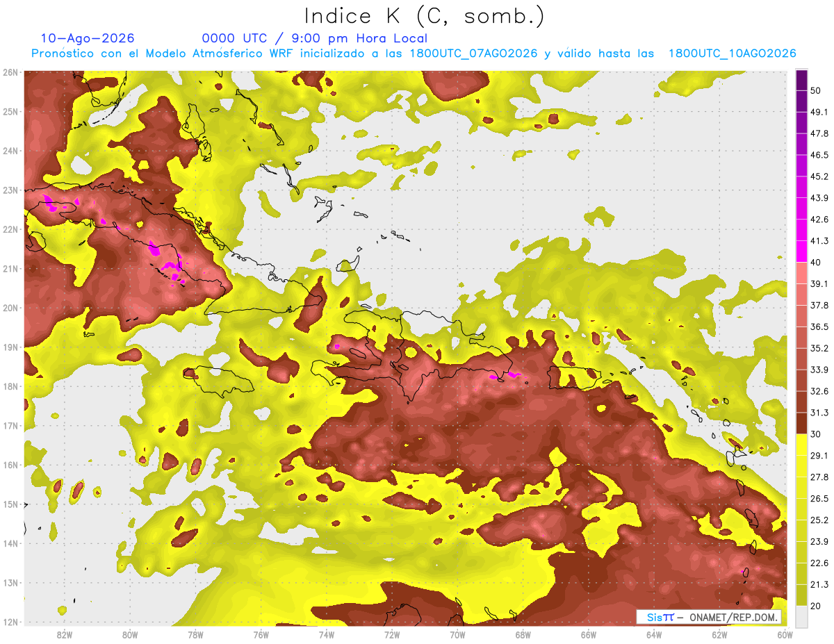The height and width of the screenshot is (644, 834).
Task: Pick the magenta swatch between 40 and 41.3
Action: [x=801, y=251]
